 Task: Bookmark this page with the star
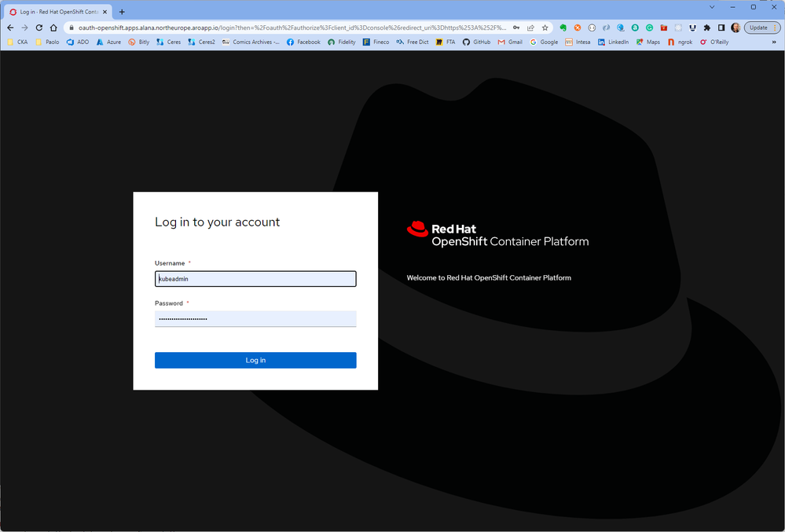(545, 28)
